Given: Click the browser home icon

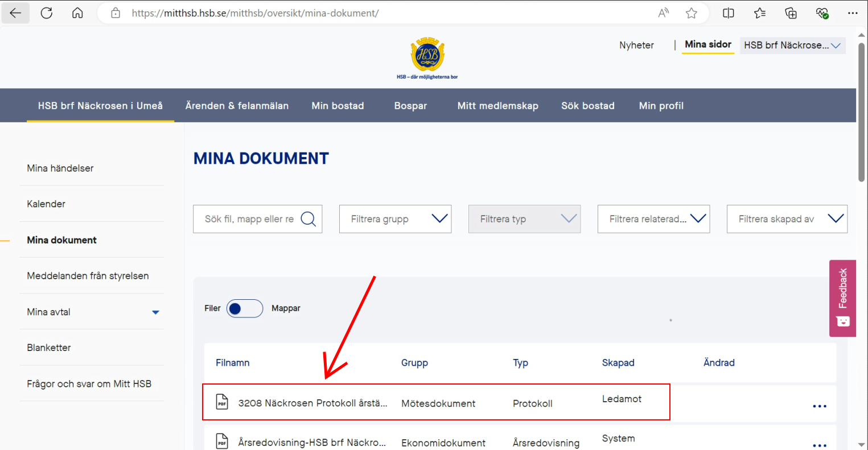Looking at the screenshot, I should coord(77,13).
